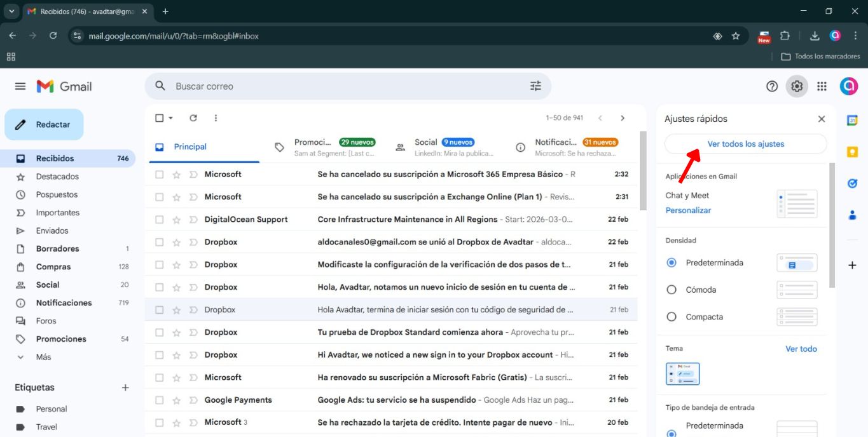Expand the Más section in sidebar

pos(43,357)
